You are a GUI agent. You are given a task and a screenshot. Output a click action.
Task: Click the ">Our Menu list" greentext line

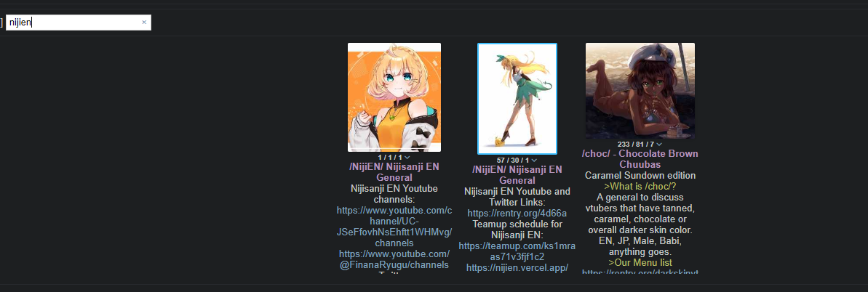click(x=640, y=263)
